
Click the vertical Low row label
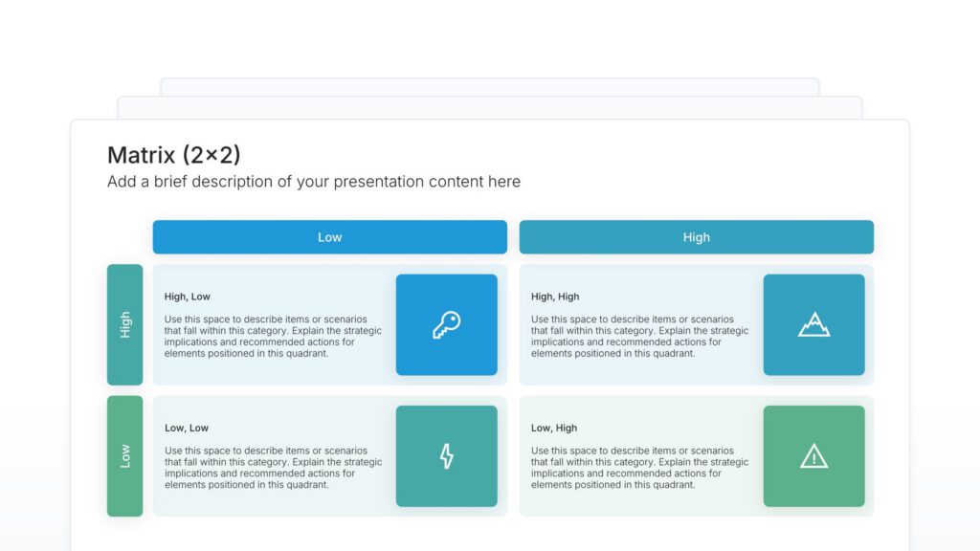pos(124,455)
